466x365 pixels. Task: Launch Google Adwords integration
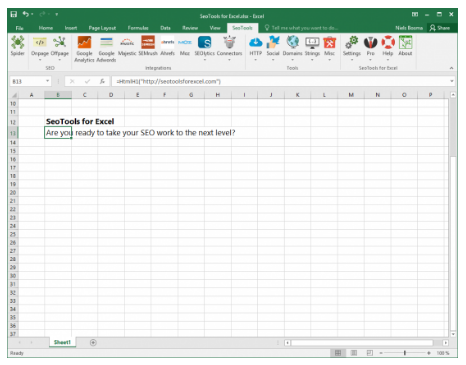106,49
